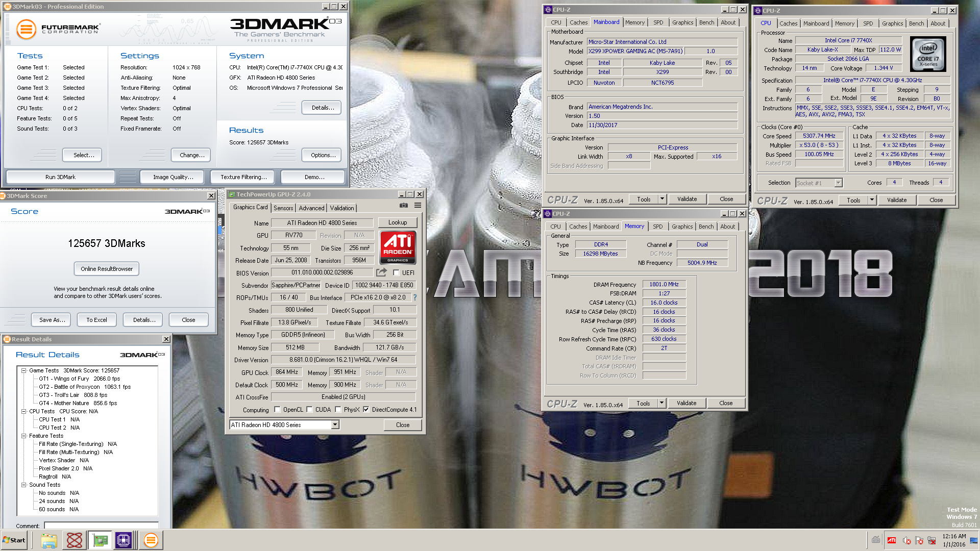
Task: Select GT1 - Wings of Fury result row
Action: click(x=80, y=379)
